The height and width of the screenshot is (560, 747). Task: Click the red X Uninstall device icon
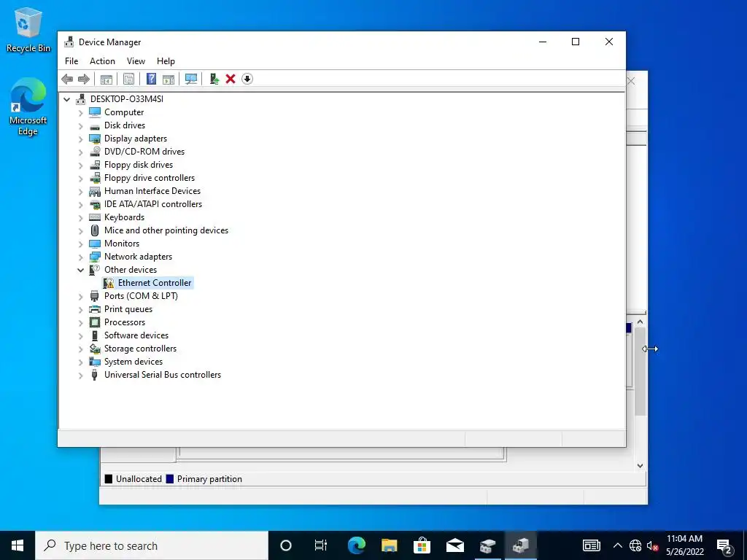tap(231, 79)
